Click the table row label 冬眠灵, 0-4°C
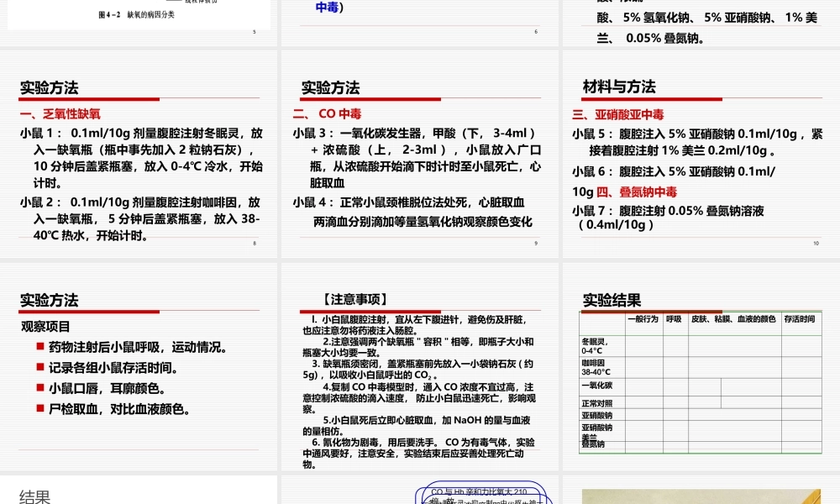 pyautogui.click(x=596, y=346)
